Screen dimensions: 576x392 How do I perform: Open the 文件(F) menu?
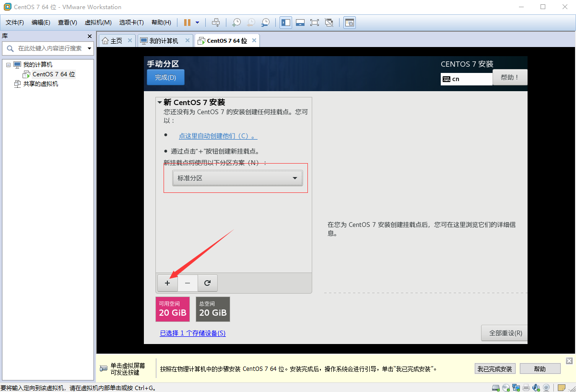click(x=15, y=23)
